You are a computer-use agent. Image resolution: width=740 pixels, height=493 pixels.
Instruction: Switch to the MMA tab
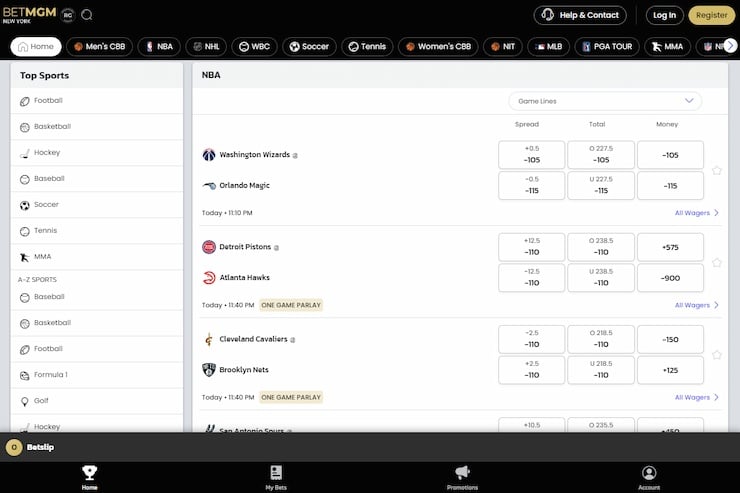[667, 47]
